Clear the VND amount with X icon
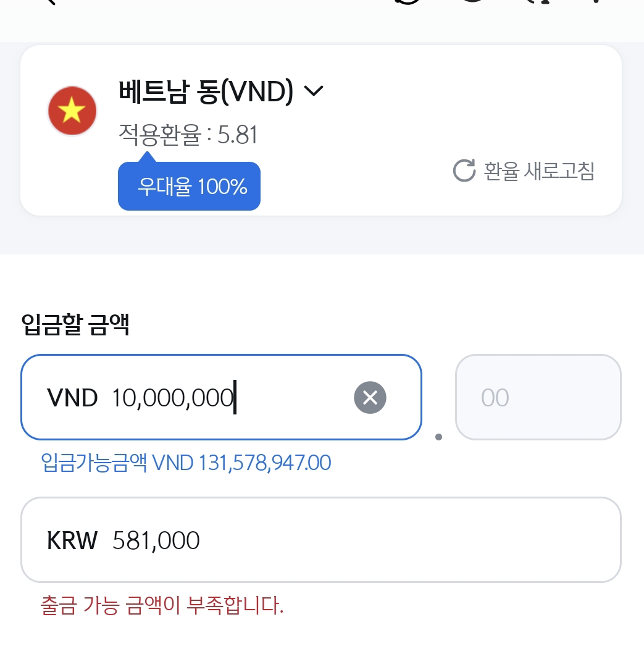The image size is (644, 672). pos(370,397)
